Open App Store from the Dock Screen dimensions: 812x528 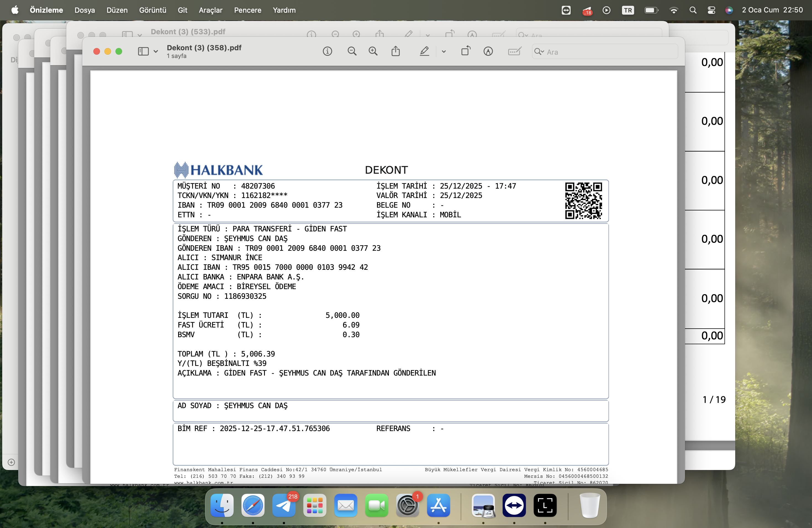(x=438, y=505)
